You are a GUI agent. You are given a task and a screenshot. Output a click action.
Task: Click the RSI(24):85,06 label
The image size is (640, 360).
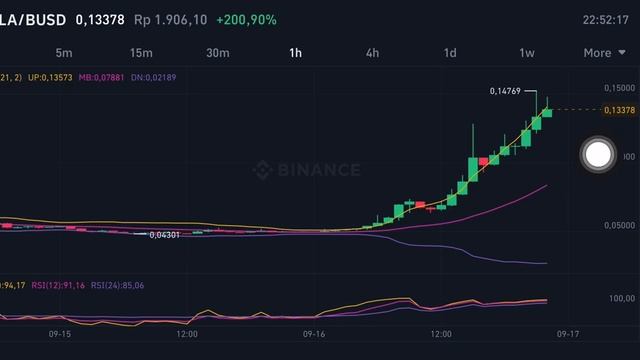pos(118,285)
